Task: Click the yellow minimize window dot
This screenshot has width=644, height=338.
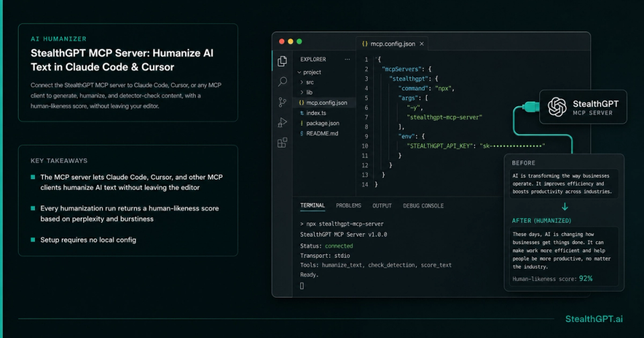Action: tap(290, 42)
